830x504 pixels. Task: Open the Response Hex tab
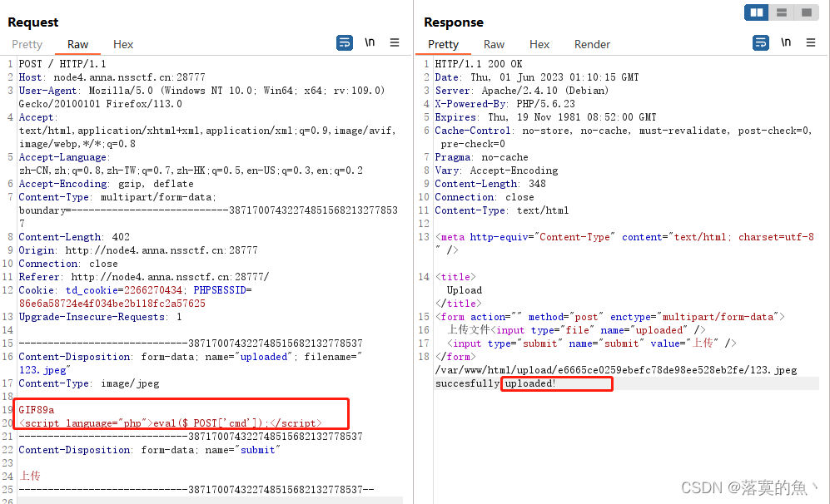click(539, 44)
